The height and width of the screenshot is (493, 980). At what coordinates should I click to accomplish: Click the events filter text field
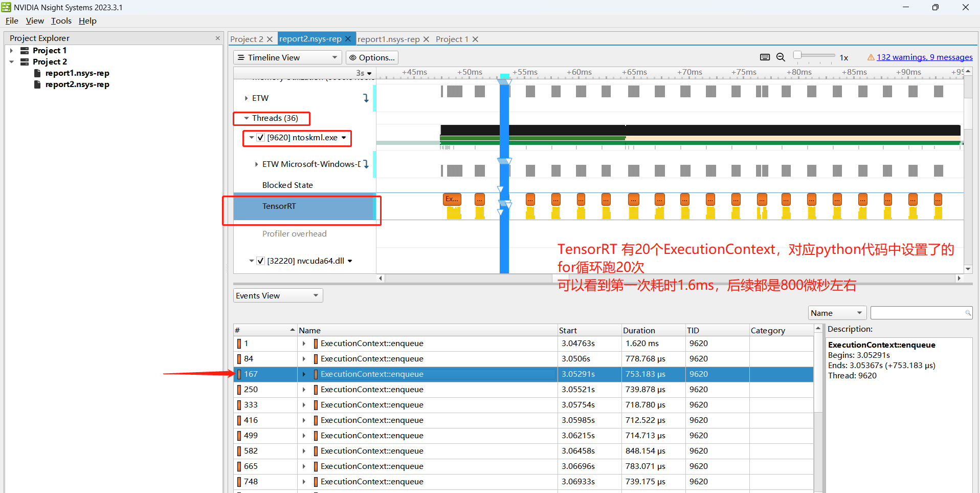(921, 313)
